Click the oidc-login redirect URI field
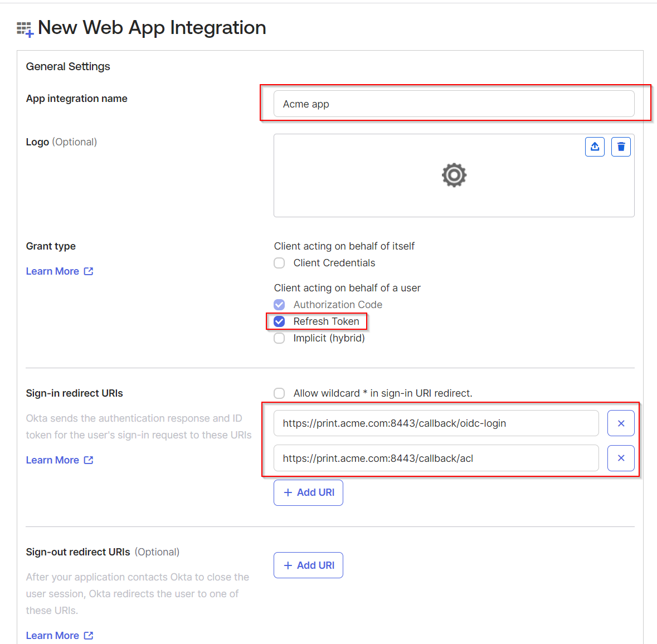The height and width of the screenshot is (644, 657). (x=436, y=423)
